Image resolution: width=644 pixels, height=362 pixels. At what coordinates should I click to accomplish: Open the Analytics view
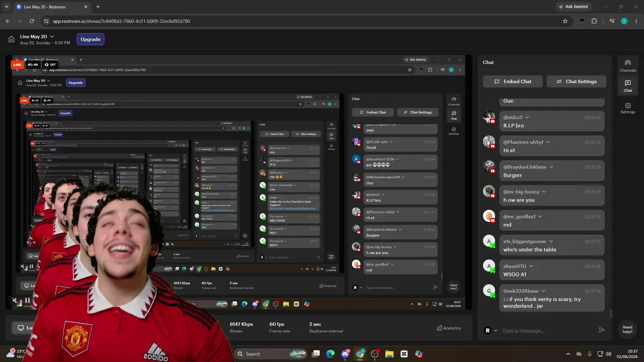point(449,328)
